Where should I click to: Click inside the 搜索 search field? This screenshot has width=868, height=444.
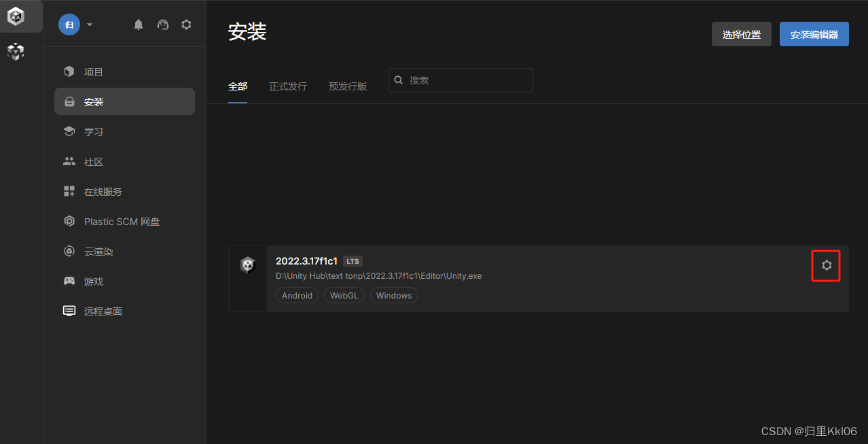460,80
